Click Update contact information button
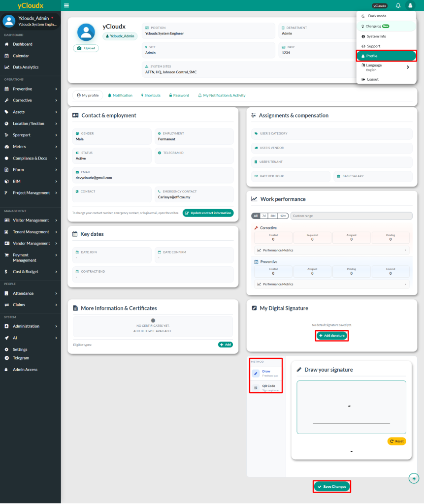This screenshot has height=504, width=424. point(208,213)
